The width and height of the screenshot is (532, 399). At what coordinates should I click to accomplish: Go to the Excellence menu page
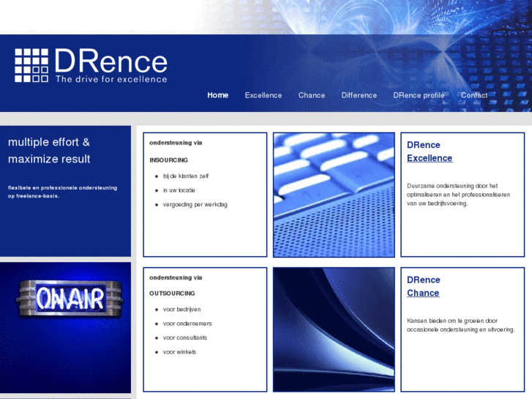[x=263, y=95]
